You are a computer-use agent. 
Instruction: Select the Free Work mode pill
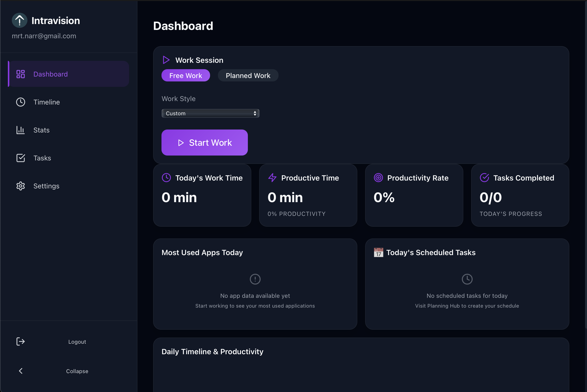186,76
